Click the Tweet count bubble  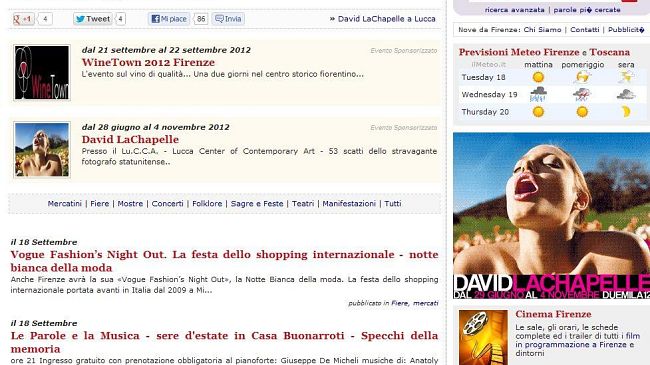[x=120, y=19]
